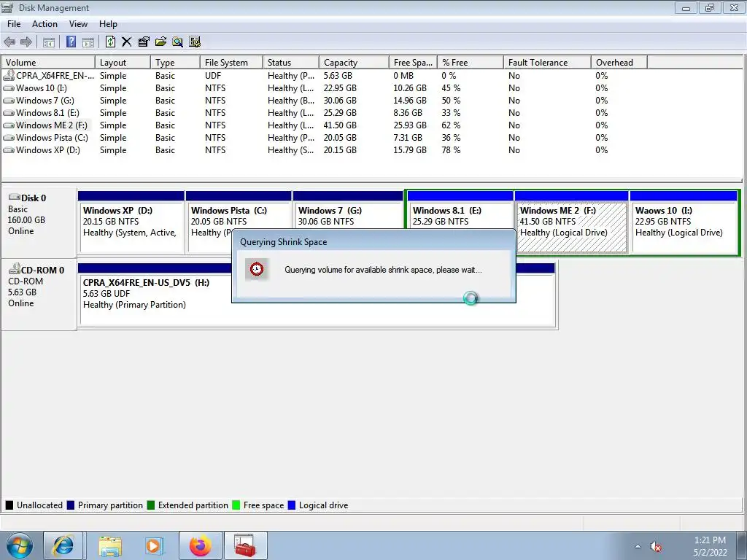Click the taskbar clock showing 1:21 PM
This screenshot has width=747, height=560.
(x=710, y=546)
